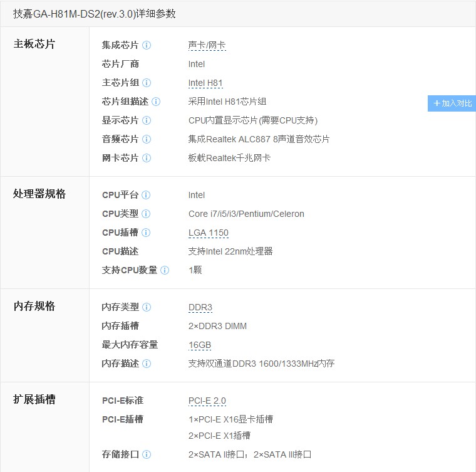
Task: Click the CPU描述 label
Action: pyautogui.click(x=120, y=251)
